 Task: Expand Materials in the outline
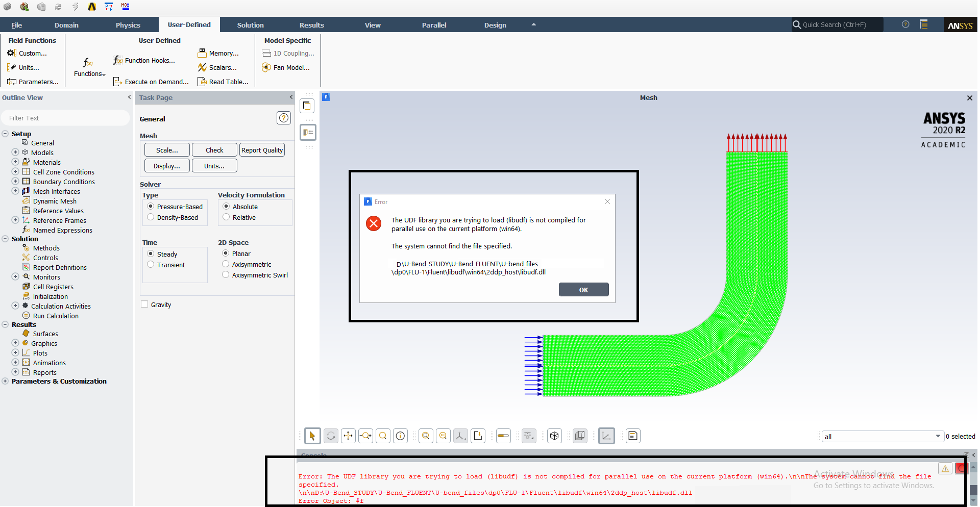(15, 162)
